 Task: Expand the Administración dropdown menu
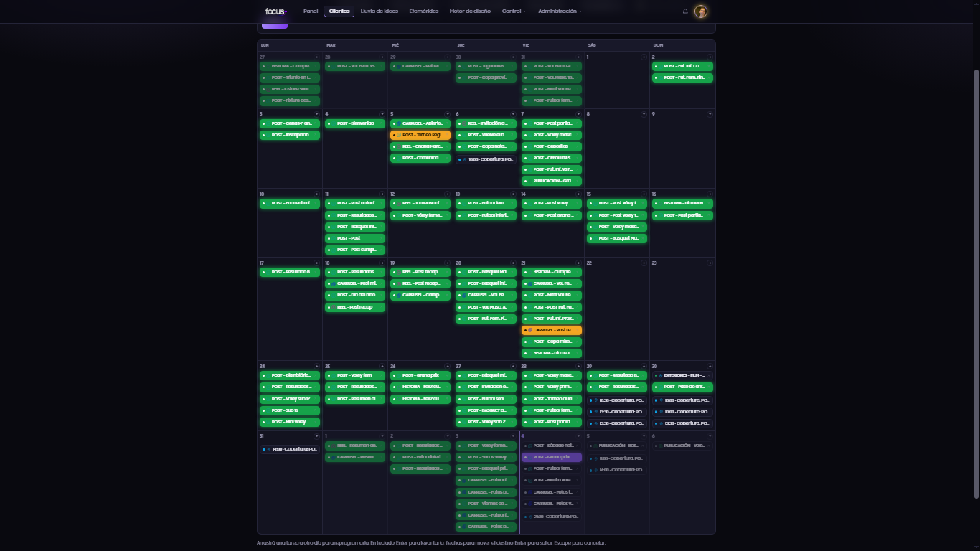560,11
